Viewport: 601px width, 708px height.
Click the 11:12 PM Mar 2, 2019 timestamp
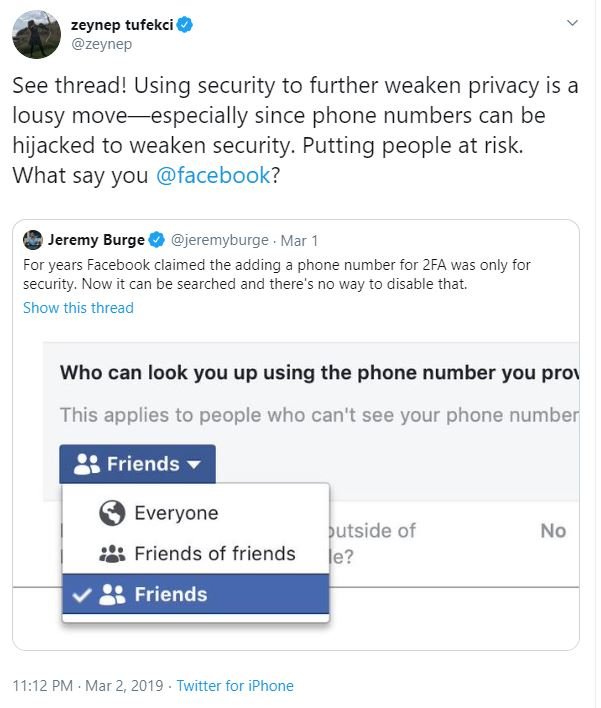(88, 686)
